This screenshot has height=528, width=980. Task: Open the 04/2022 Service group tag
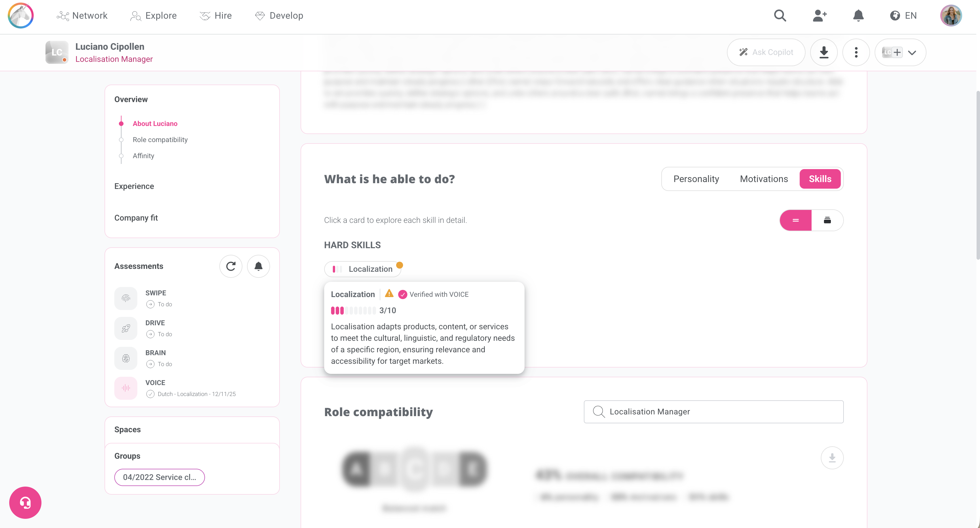pyautogui.click(x=159, y=477)
